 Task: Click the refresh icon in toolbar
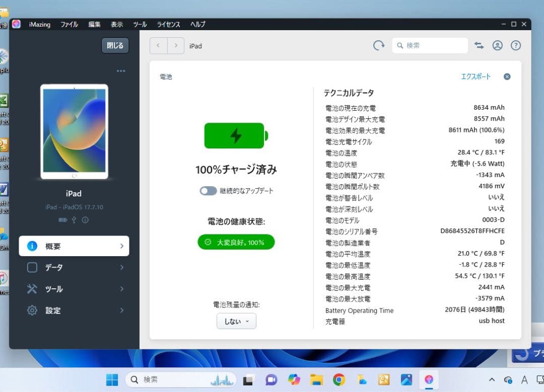pyautogui.click(x=378, y=45)
